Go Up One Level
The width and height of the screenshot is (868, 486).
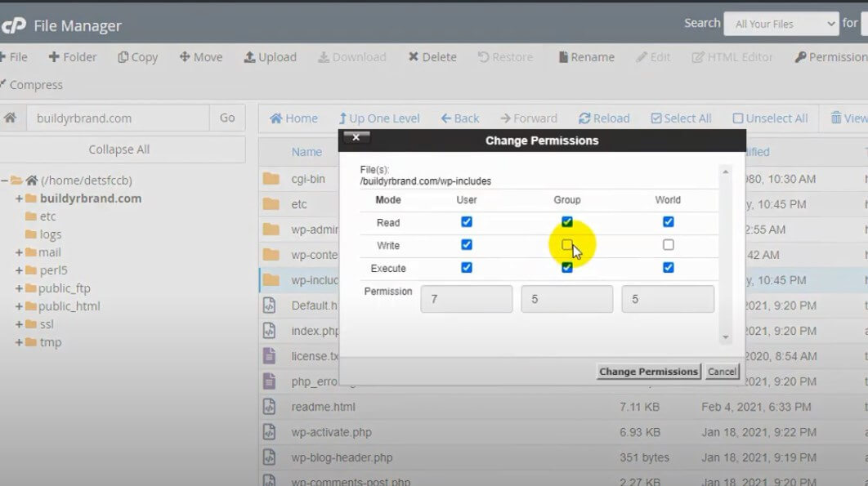click(379, 118)
